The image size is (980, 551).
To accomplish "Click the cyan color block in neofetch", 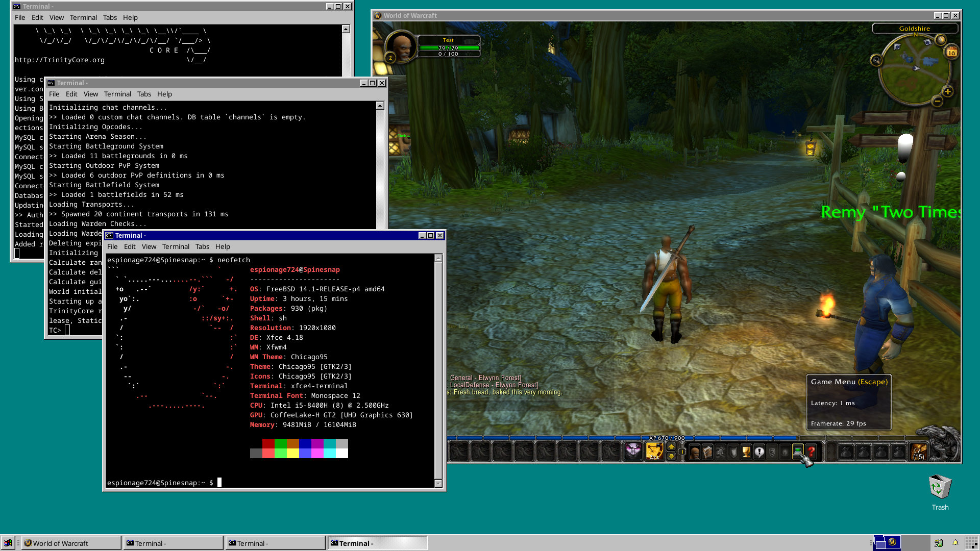I will (x=330, y=443).
